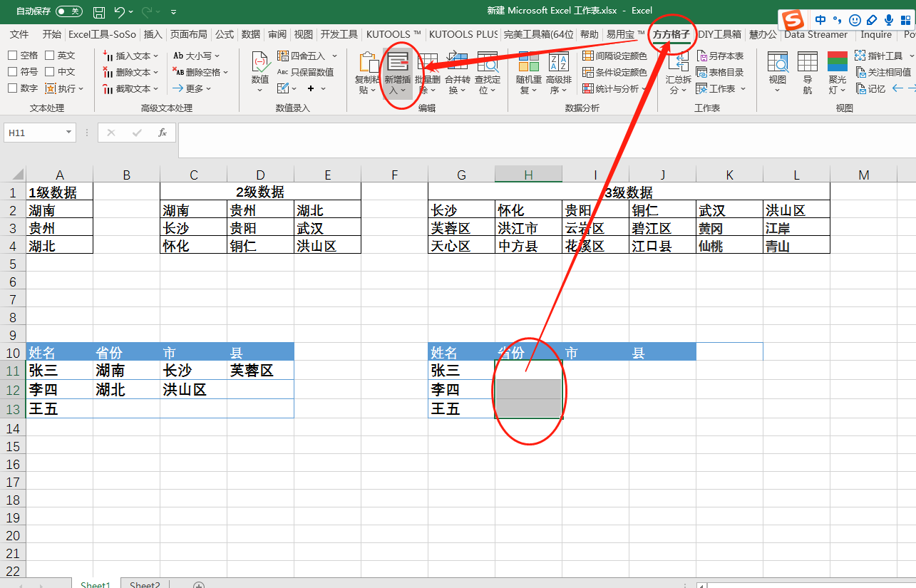Click the fx insert function icon

coord(163,133)
